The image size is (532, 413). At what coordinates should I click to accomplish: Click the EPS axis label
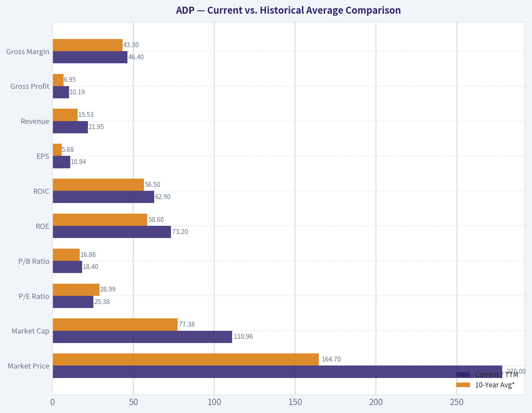pyautogui.click(x=43, y=156)
